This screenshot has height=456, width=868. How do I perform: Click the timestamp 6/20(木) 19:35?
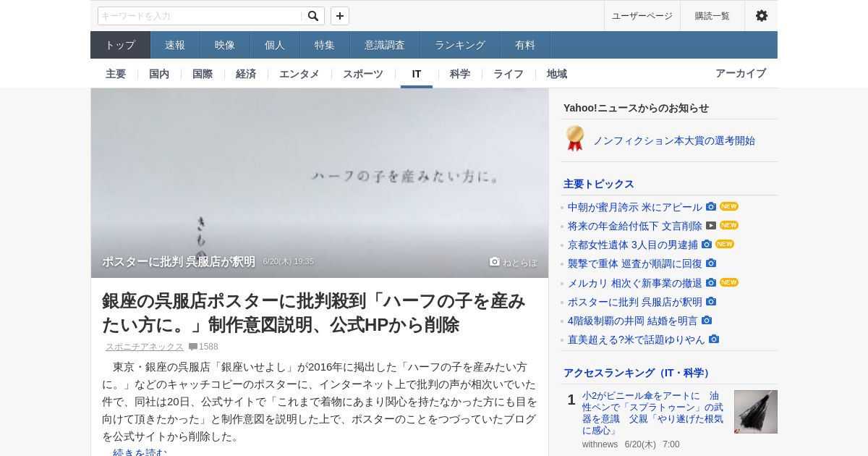pyautogui.click(x=288, y=262)
